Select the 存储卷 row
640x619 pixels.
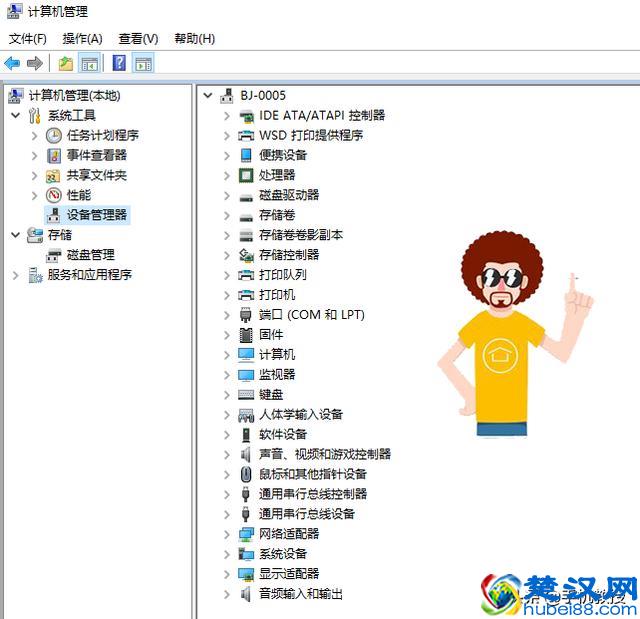[x=277, y=215]
